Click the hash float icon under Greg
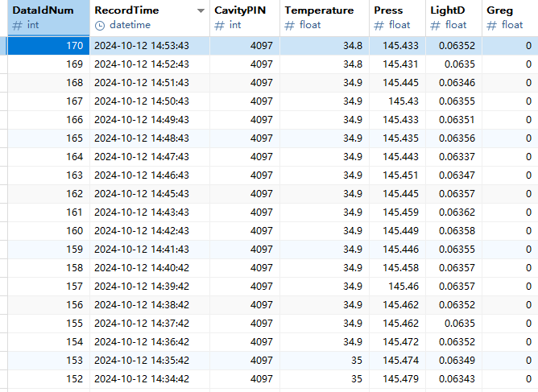This screenshot has width=538, height=392. [492, 25]
